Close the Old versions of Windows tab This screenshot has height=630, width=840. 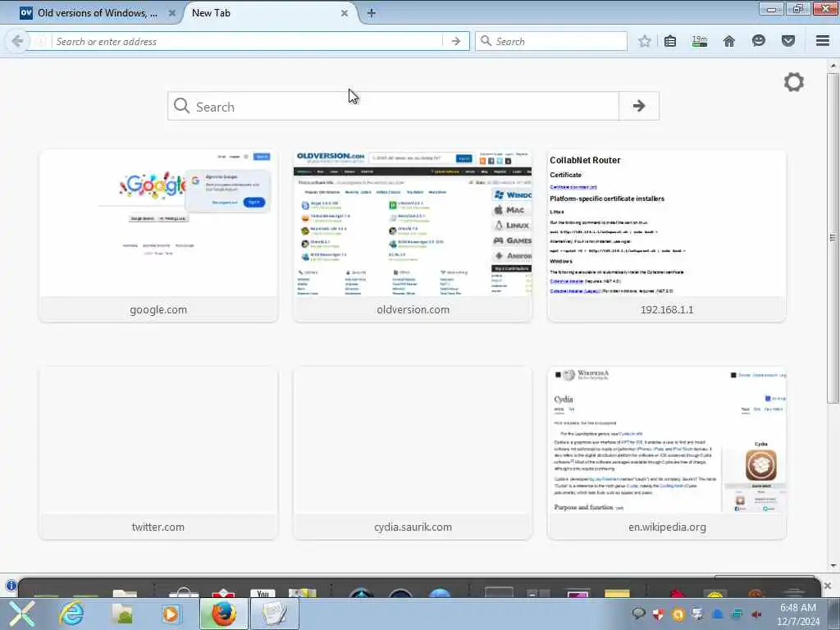(x=172, y=13)
